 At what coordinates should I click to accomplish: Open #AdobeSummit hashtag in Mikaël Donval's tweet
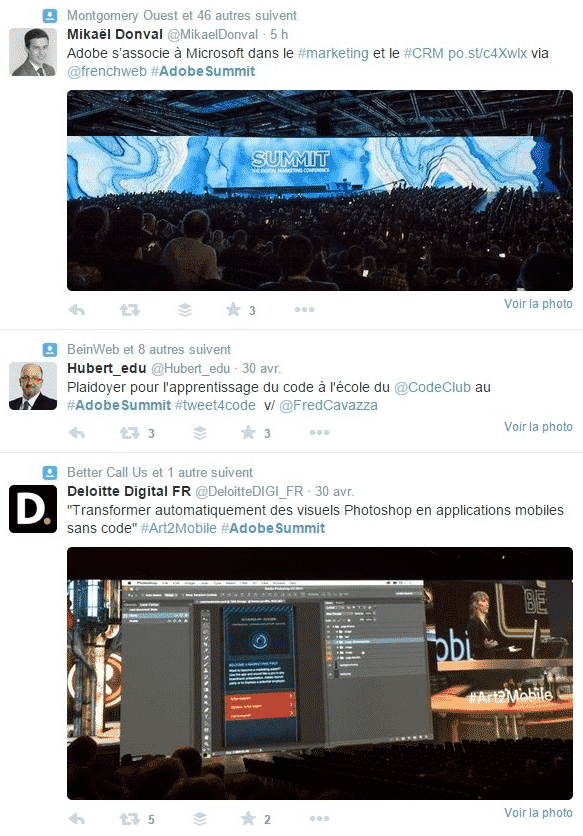click(x=203, y=71)
